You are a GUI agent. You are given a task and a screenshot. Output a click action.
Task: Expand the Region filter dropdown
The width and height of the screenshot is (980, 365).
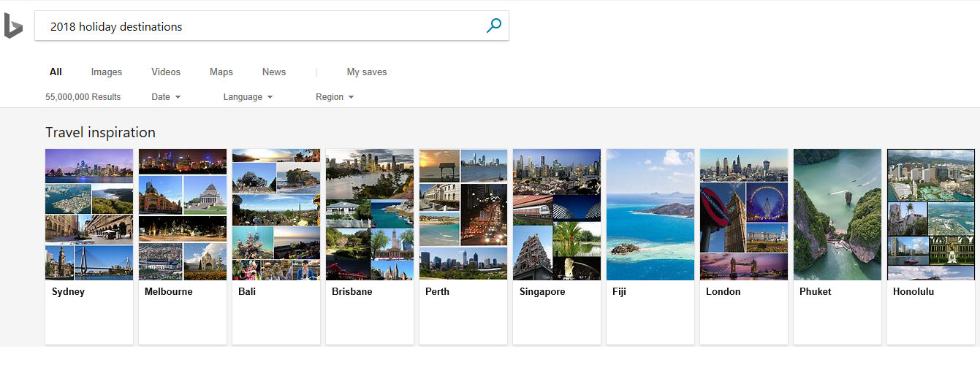[x=335, y=97]
